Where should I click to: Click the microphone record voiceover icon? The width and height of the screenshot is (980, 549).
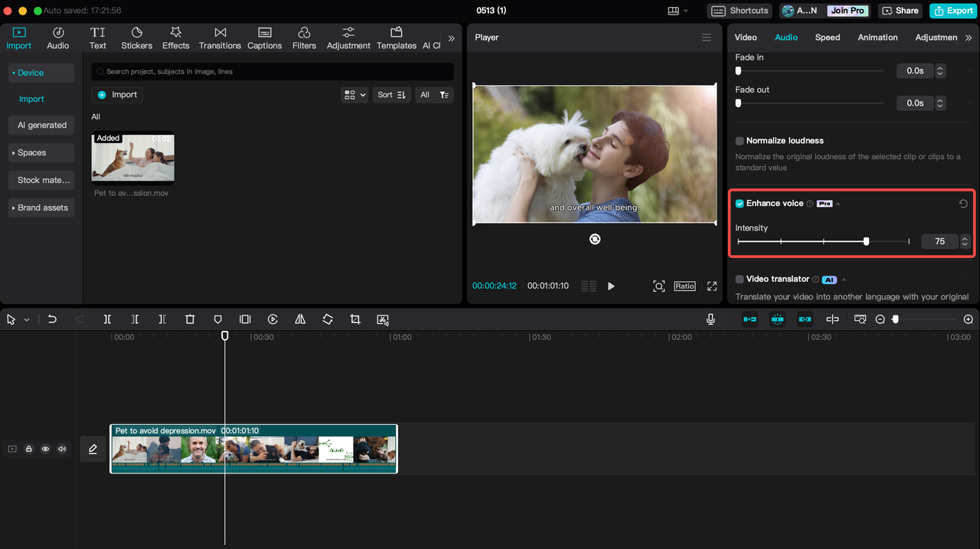click(710, 319)
